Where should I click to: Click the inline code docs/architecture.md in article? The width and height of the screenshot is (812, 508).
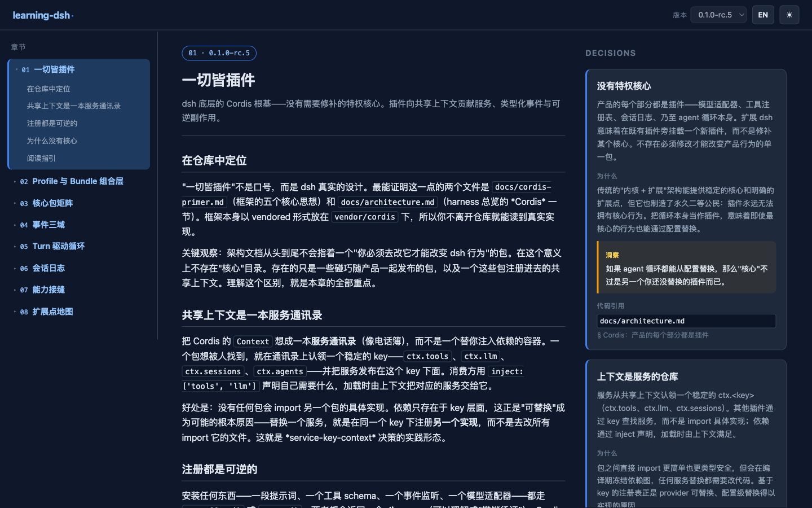point(387,202)
